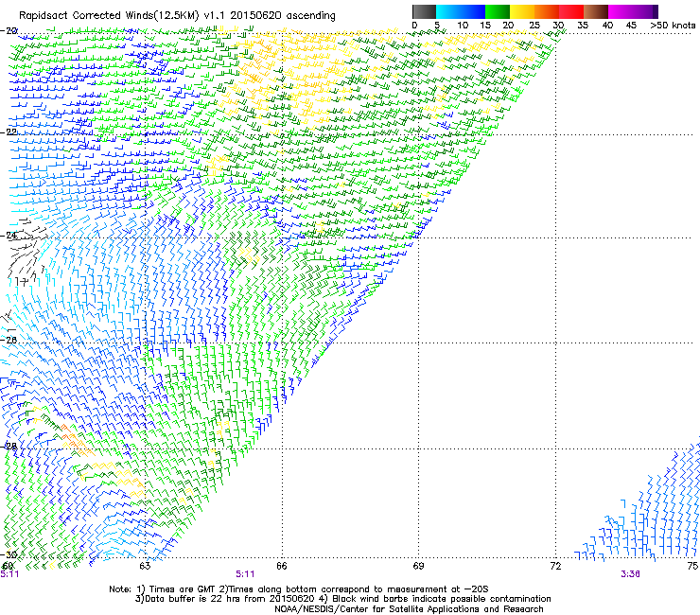
Task: Click the '60' longitude axis label
Action: (x=8, y=566)
